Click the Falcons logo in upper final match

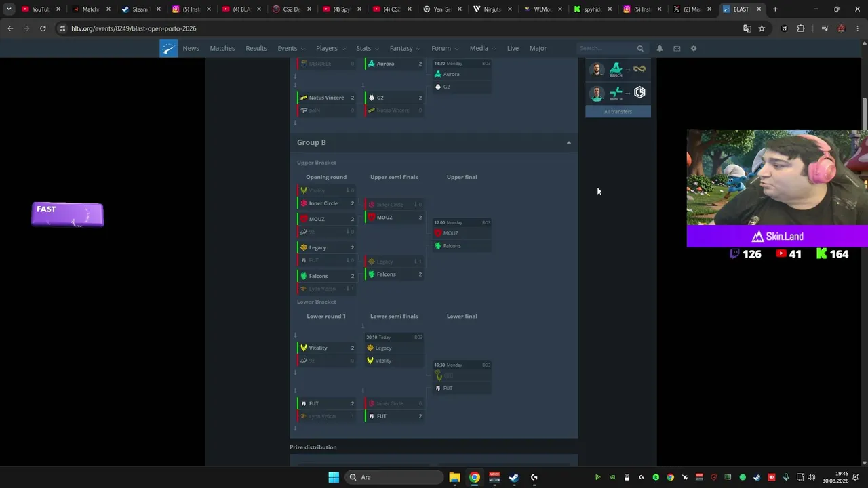click(x=438, y=246)
